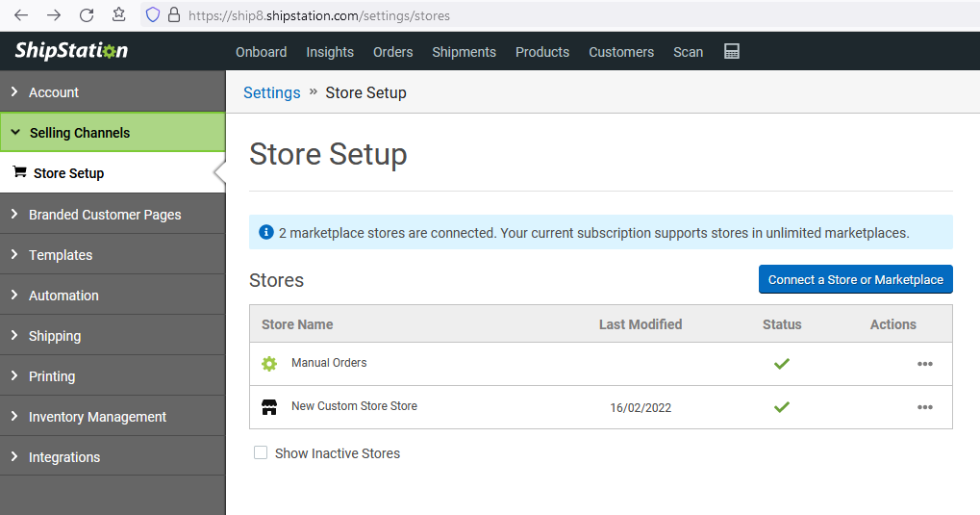
Task: Go to the Shipments tab
Action: click(464, 52)
